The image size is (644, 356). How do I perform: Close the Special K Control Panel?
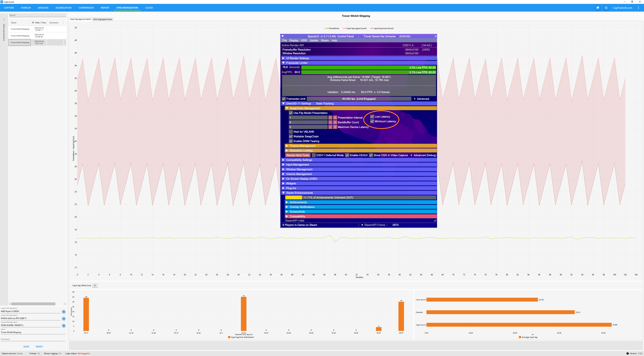point(435,36)
